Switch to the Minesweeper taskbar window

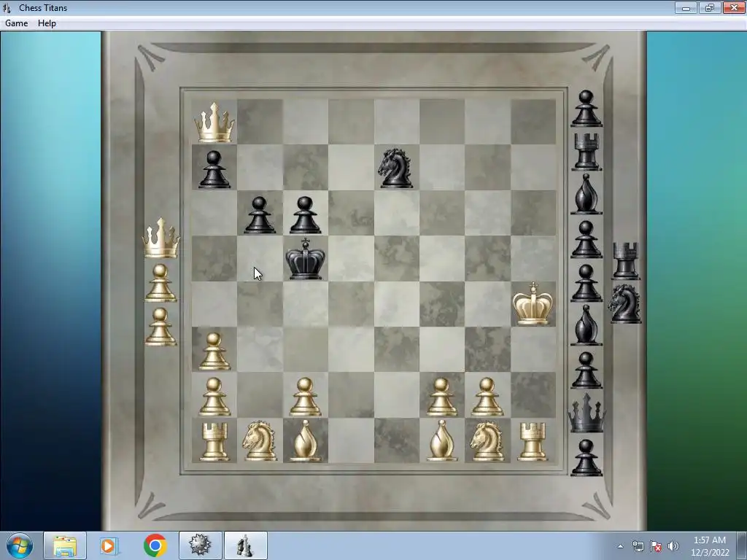click(x=200, y=545)
